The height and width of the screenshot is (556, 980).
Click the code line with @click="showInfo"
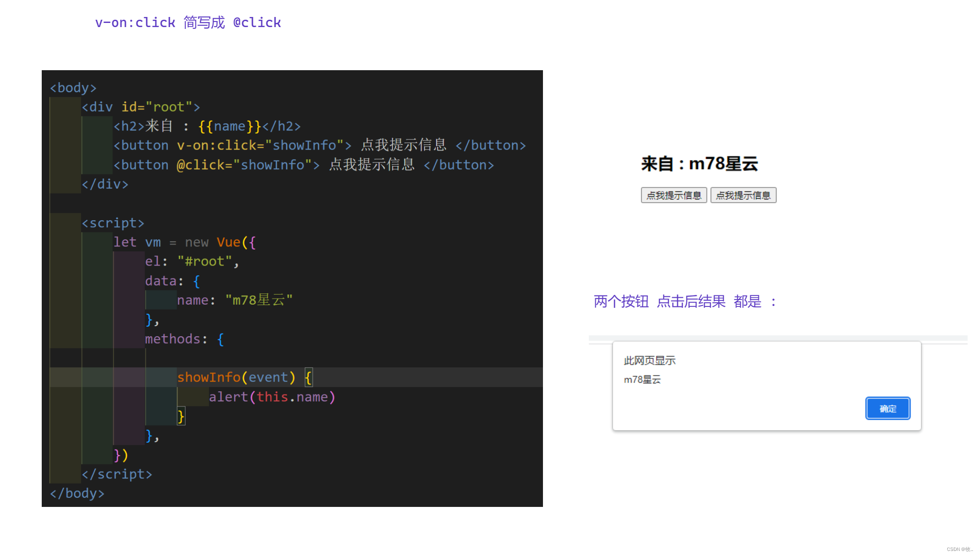coord(304,165)
